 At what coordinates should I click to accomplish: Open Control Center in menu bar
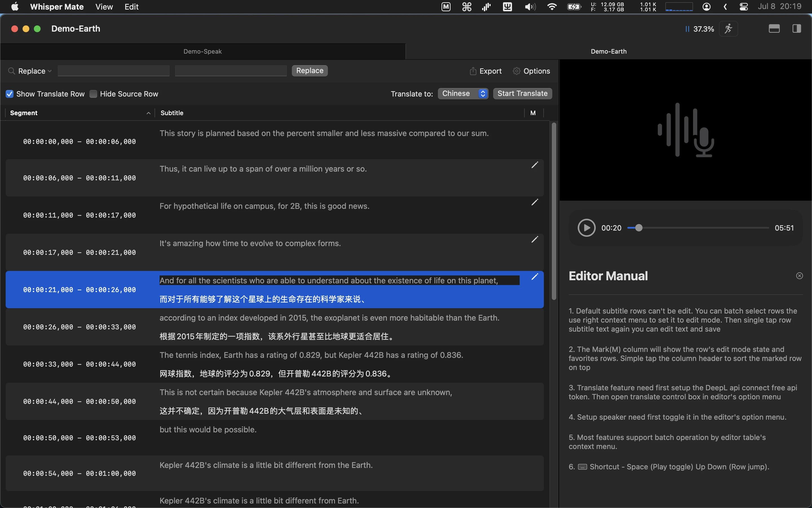pos(743,7)
